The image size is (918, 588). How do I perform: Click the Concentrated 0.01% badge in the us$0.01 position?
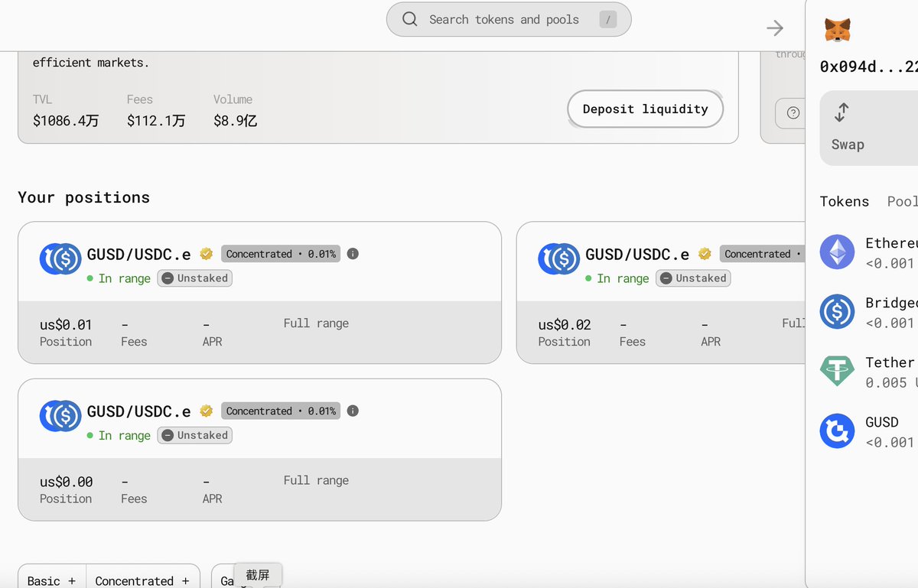tap(281, 254)
